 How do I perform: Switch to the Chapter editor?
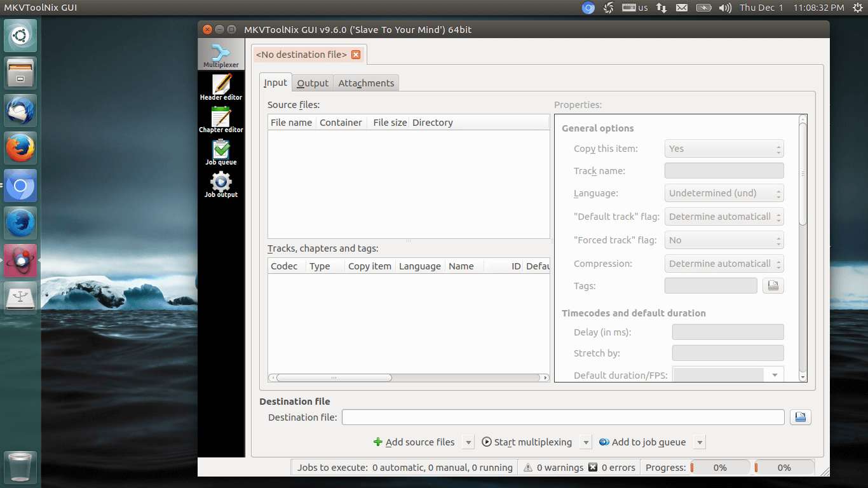pos(220,120)
